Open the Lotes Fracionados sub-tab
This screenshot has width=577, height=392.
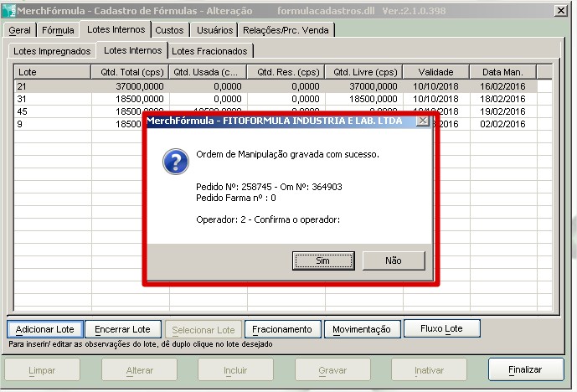pyautogui.click(x=209, y=51)
